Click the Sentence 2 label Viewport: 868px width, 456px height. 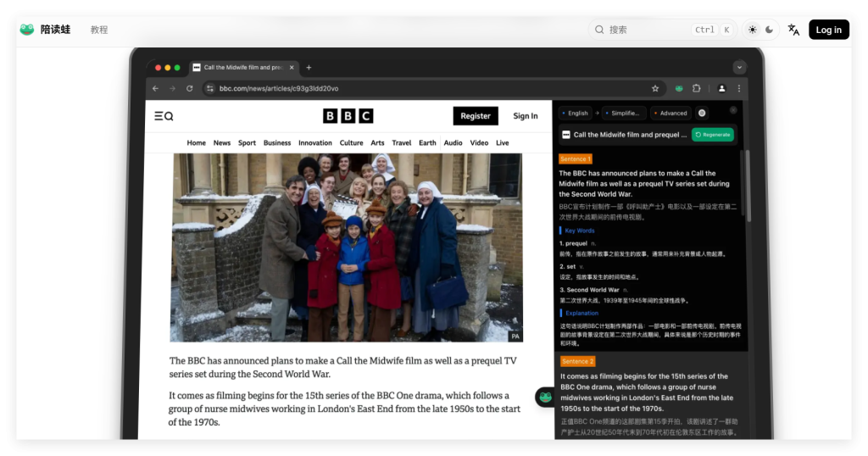(x=577, y=361)
